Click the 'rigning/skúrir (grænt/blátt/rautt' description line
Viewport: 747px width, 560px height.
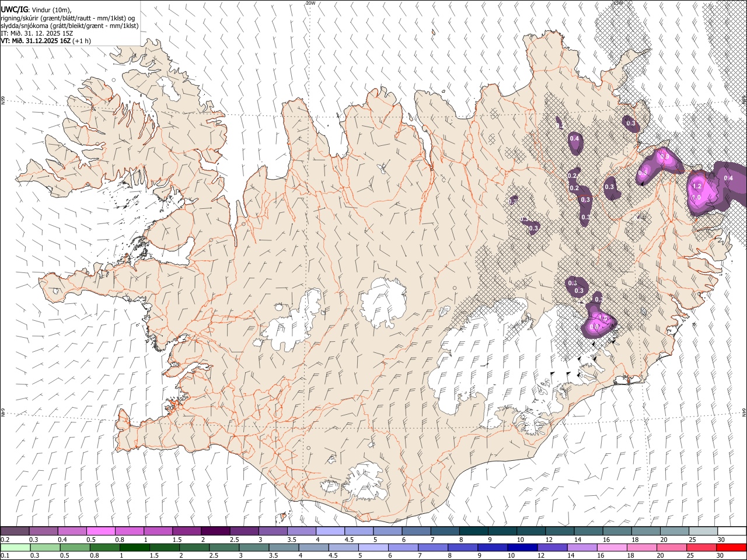pyautogui.click(x=69, y=17)
